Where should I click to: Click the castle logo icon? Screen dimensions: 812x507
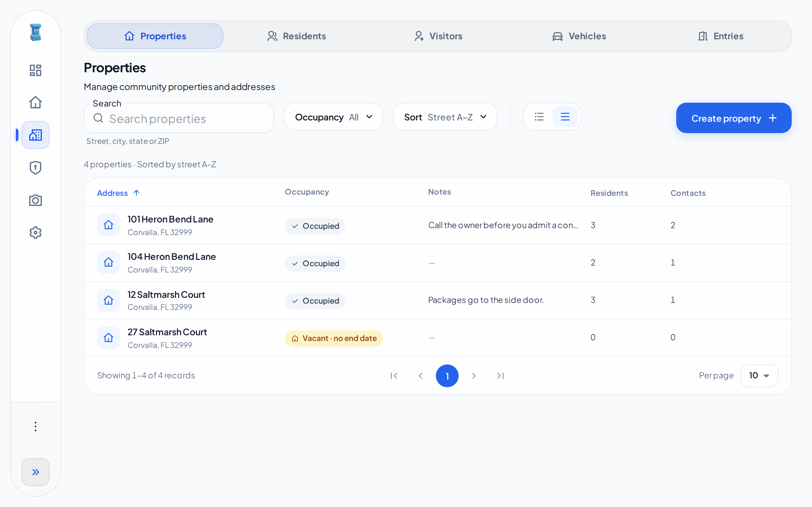click(x=36, y=32)
